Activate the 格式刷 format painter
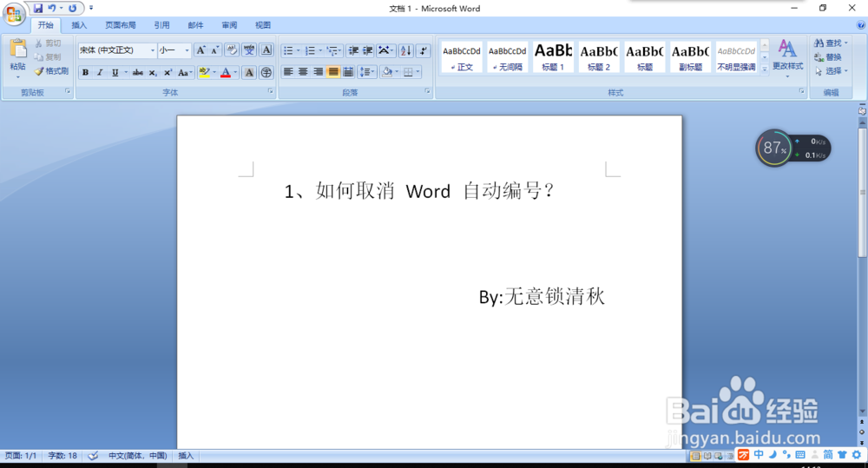This screenshot has width=868, height=468. (52, 71)
